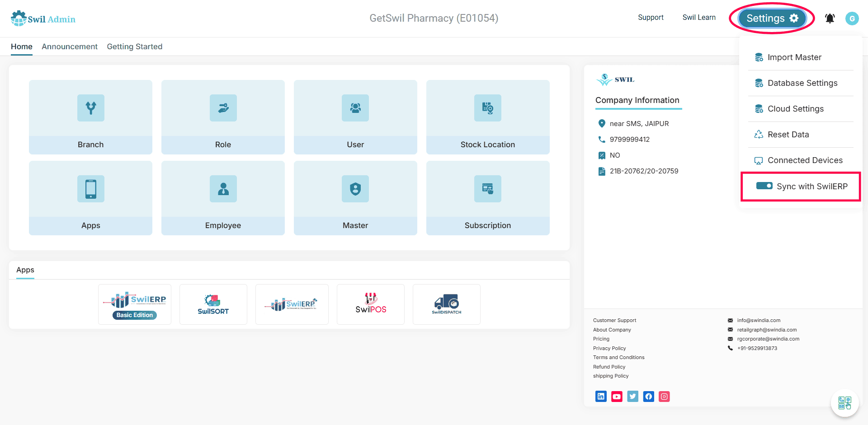Open the user avatar G icon
This screenshot has width=868, height=425.
point(852,19)
